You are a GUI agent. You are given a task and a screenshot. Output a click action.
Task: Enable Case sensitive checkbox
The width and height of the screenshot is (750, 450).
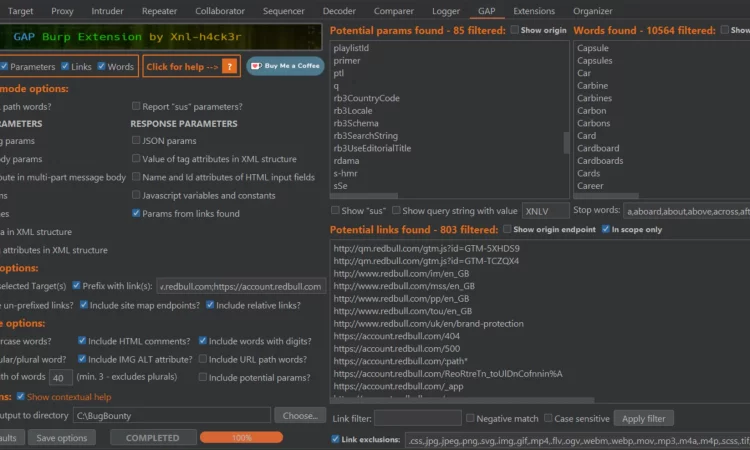[548, 418]
